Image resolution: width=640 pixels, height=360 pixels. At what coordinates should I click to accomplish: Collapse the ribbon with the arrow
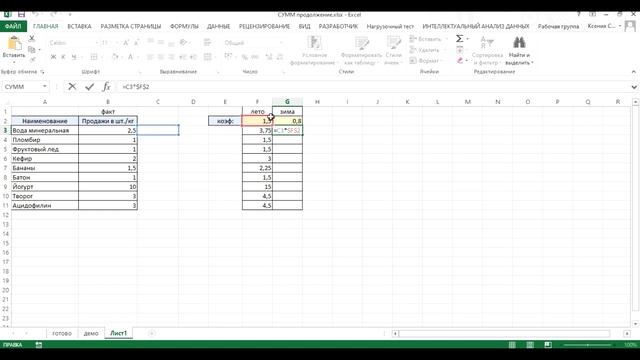point(634,71)
